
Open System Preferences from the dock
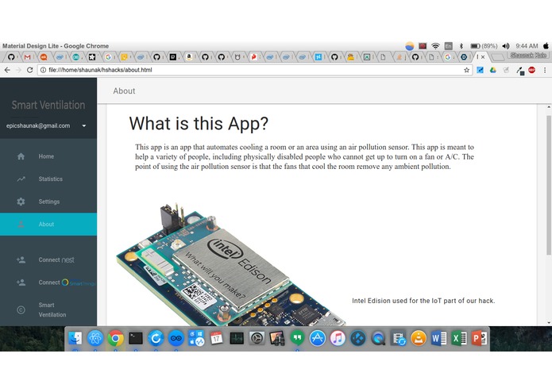point(257,339)
